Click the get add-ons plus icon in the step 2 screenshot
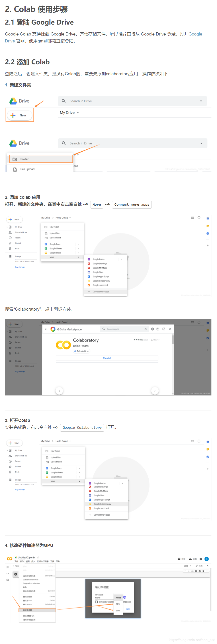Screen dimensions: 217x644 pyautogui.click(x=207, y=245)
